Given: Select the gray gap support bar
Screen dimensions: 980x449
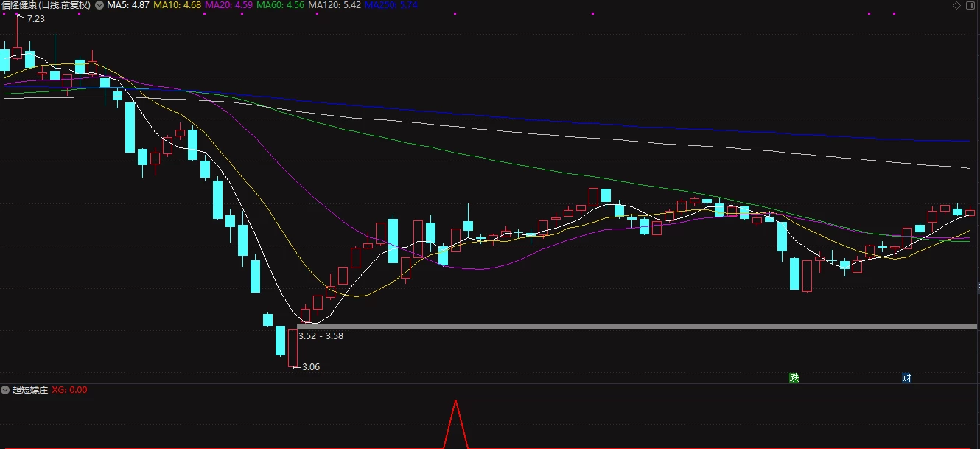Looking at the screenshot, I should tap(638, 326).
